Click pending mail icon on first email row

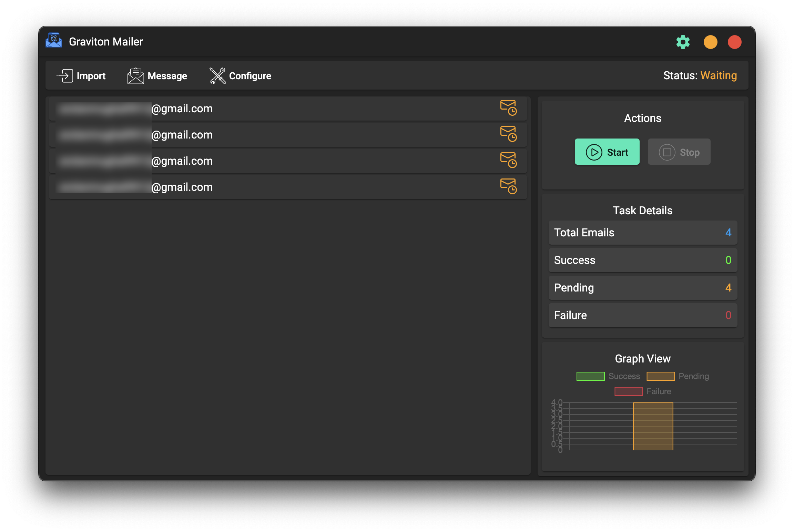(x=508, y=108)
